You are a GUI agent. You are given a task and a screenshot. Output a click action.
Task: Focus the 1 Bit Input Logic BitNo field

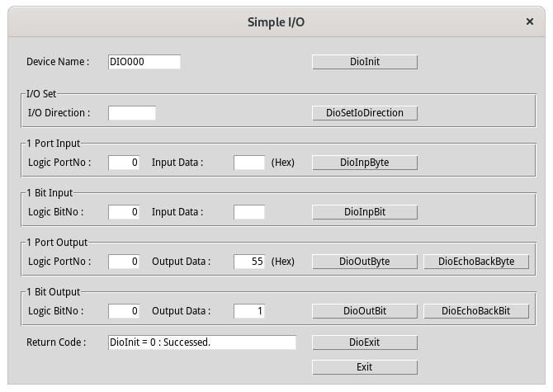point(124,212)
